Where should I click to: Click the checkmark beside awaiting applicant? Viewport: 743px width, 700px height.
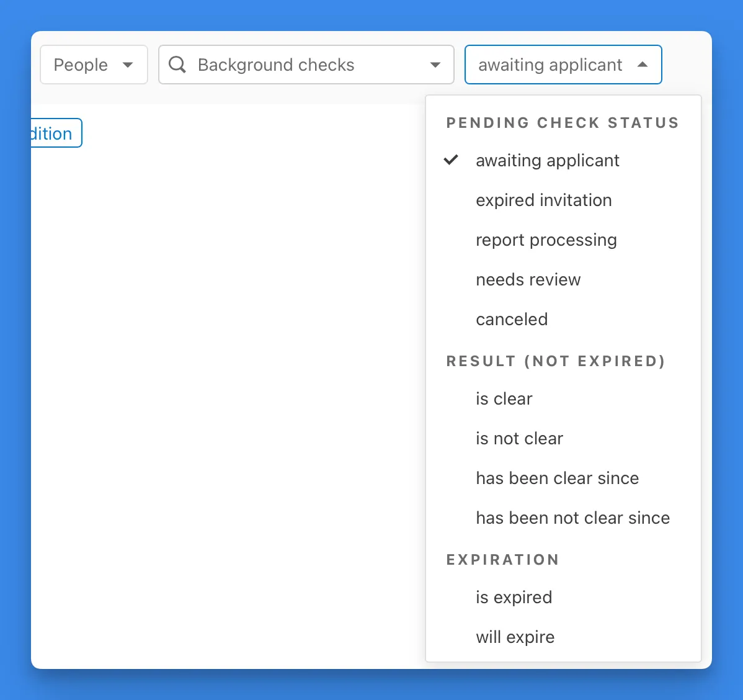click(451, 160)
